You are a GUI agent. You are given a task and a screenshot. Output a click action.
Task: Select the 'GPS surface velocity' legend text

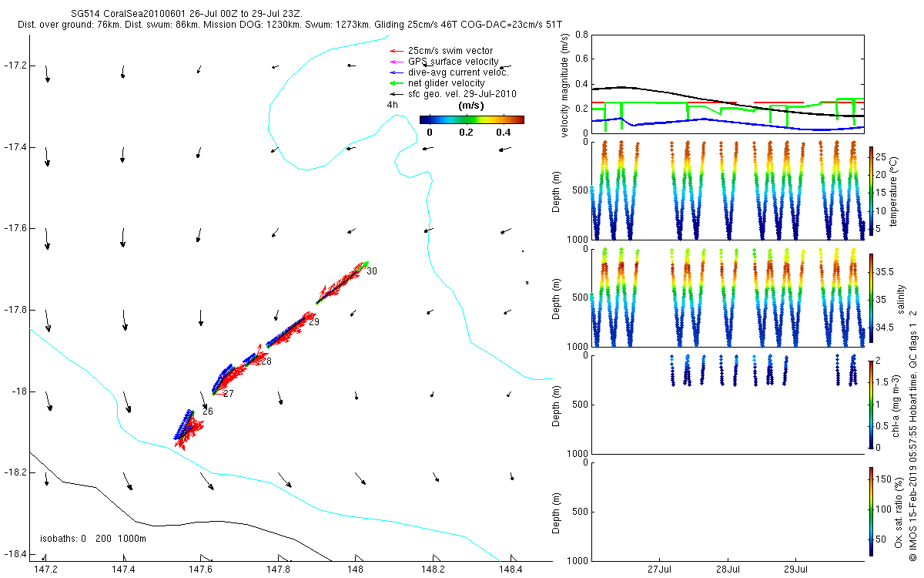pos(453,62)
